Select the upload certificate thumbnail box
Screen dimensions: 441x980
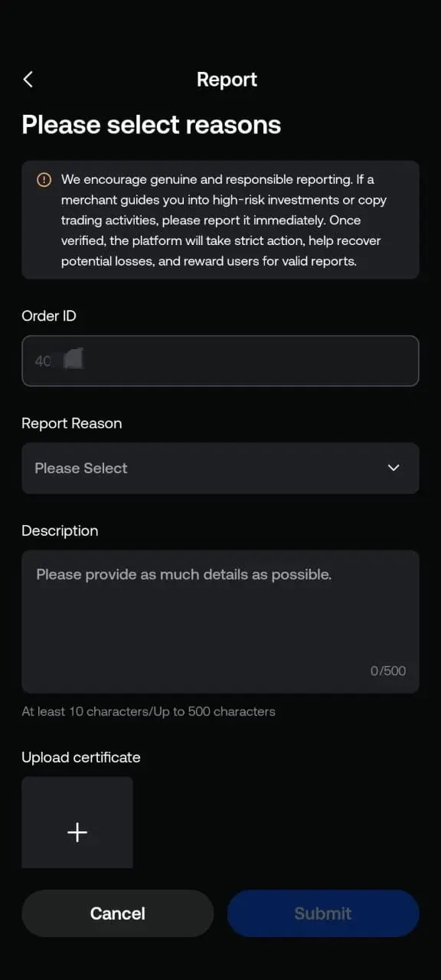pos(77,822)
